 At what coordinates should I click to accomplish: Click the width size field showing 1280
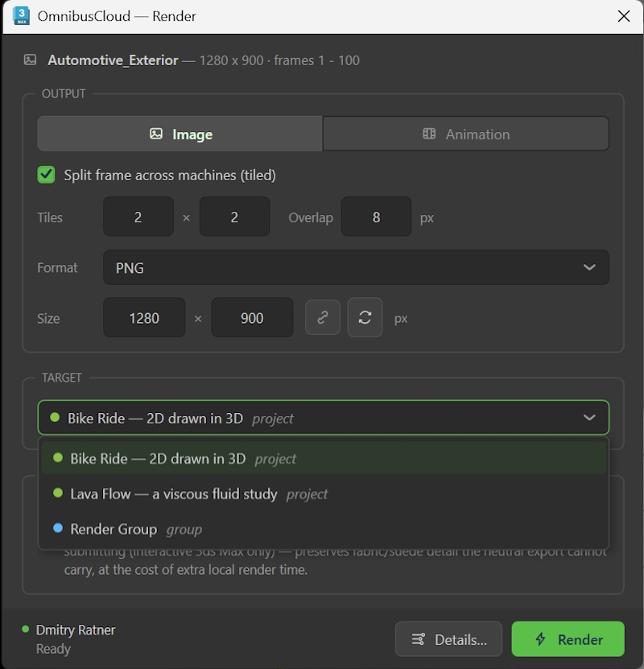(x=144, y=318)
